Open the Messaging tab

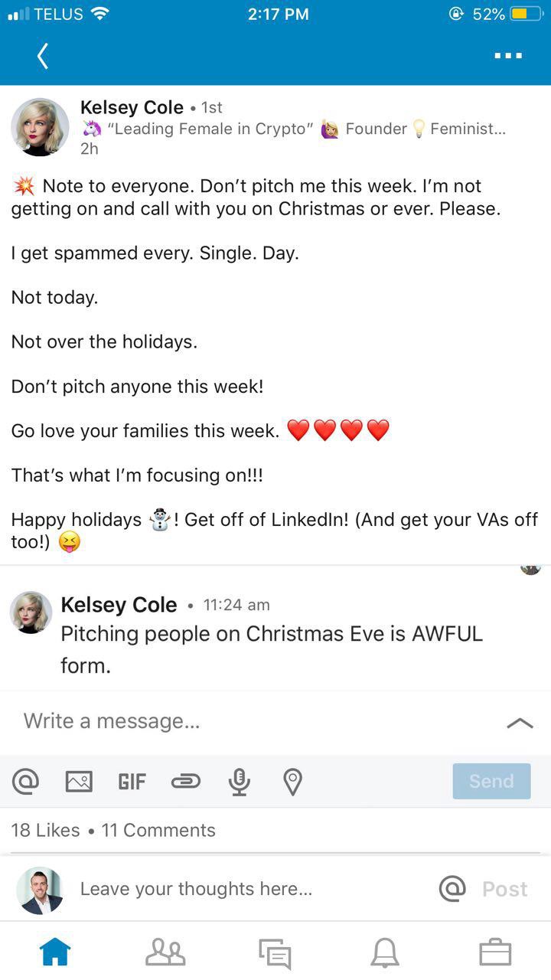click(x=275, y=952)
